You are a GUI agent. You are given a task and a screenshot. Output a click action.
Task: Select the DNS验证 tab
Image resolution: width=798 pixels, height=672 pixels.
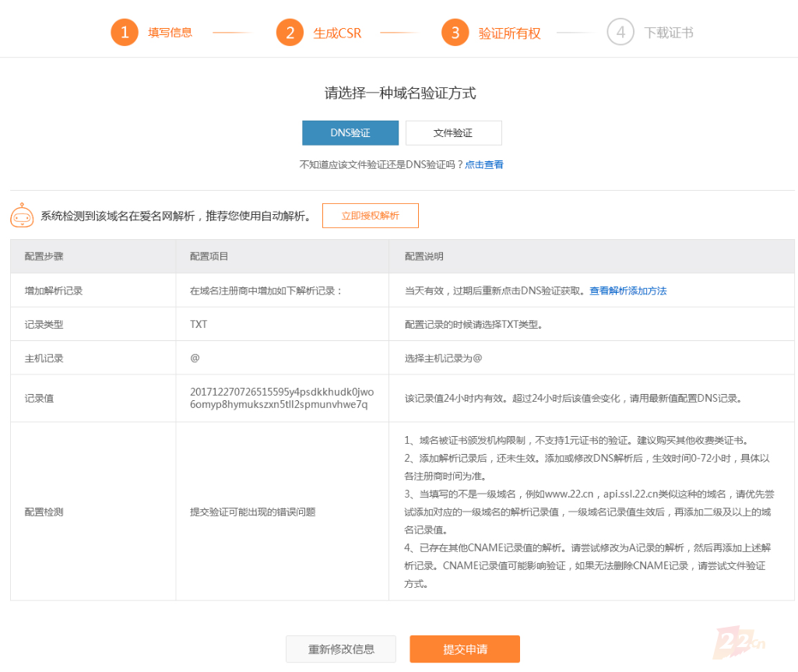coord(350,133)
